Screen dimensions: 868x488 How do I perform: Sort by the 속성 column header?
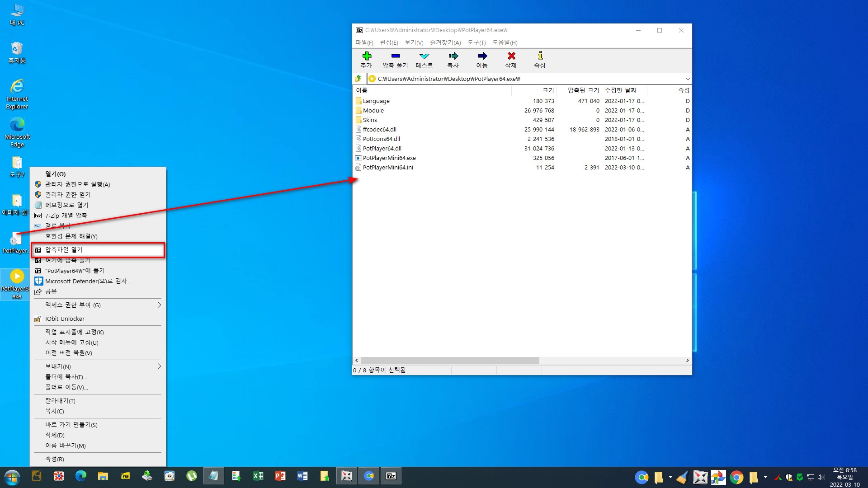pyautogui.click(x=669, y=90)
